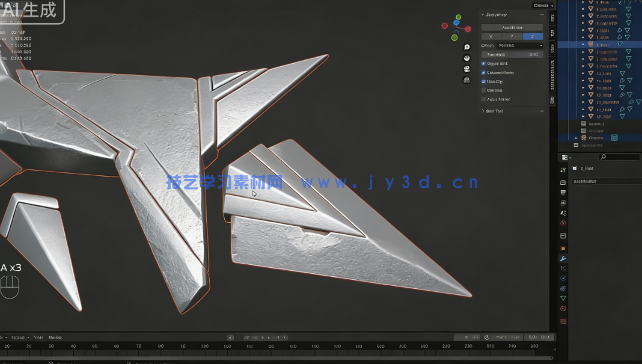Screen dimensions: 642x364
Task: Expand the Bool Tool panel
Action: [493, 111]
